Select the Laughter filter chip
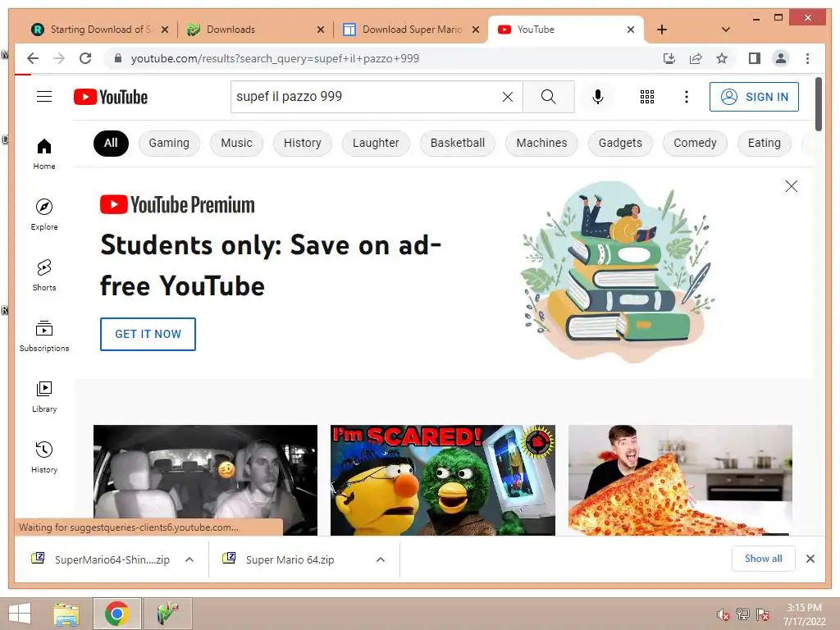The height and width of the screenshot is (630, 840). tap(376, 143)
